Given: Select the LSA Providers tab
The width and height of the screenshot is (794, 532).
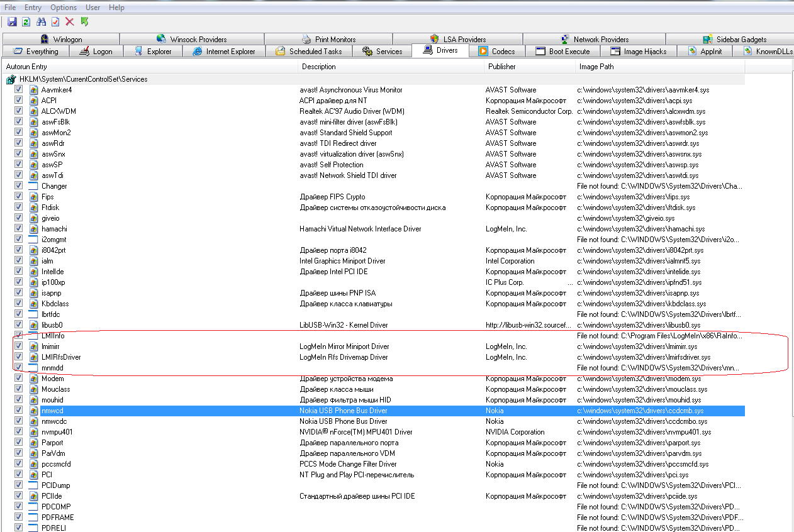Looking at the screenshot, I should point(457,39).
